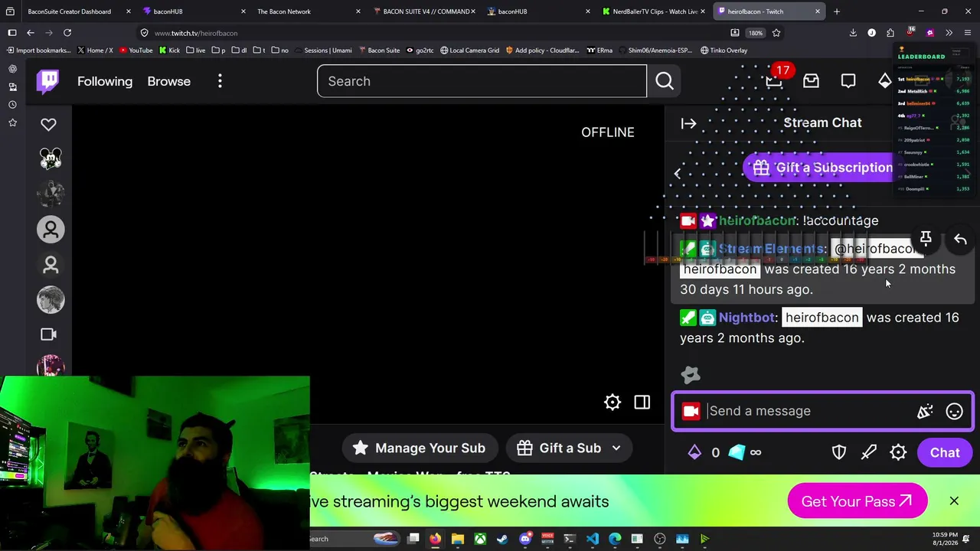Open Steam from the taskbar
This screenshot has height=551, width=980.
point(502,539)
